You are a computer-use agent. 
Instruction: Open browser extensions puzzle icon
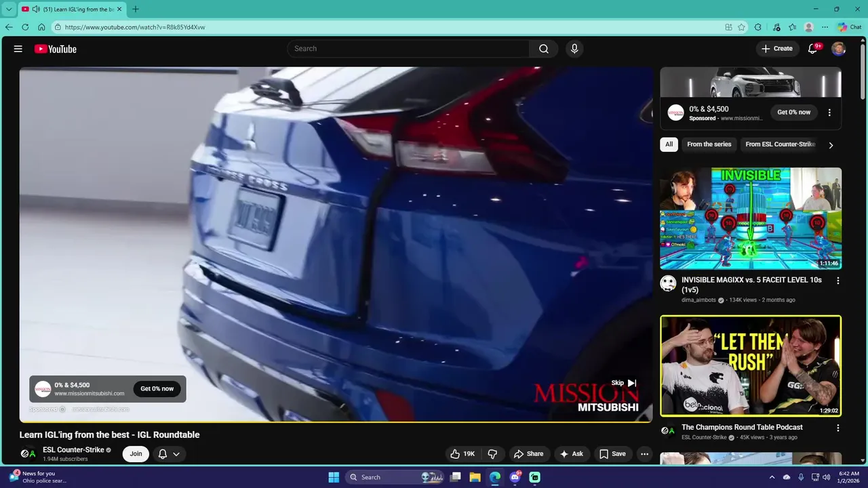pyautogui.click(x=758, y=27)
